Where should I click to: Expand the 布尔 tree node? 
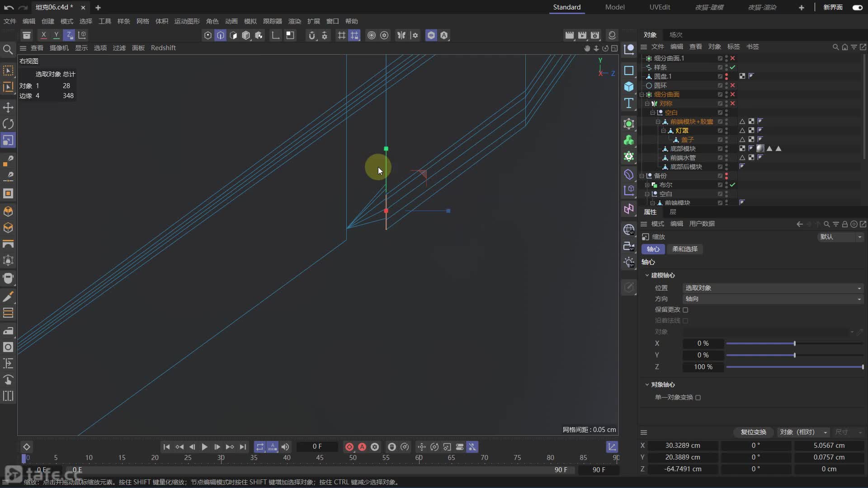pos(647,185)
